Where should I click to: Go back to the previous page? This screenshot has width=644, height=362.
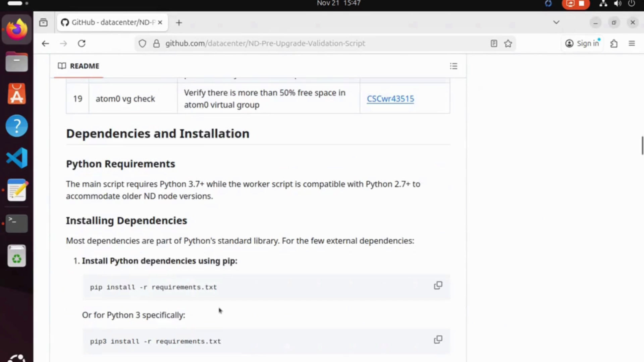(45, 43)
